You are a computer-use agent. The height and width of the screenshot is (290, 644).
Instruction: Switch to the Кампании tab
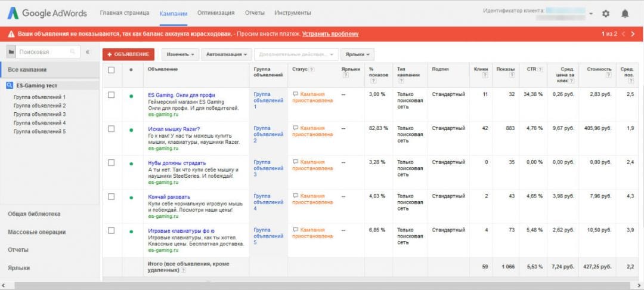(x=174, y=13)
